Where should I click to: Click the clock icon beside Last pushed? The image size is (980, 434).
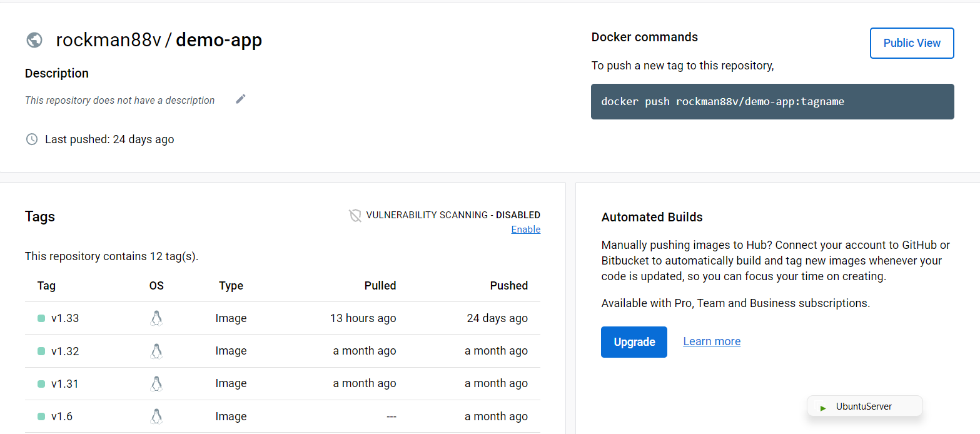(x=32, y=139)
